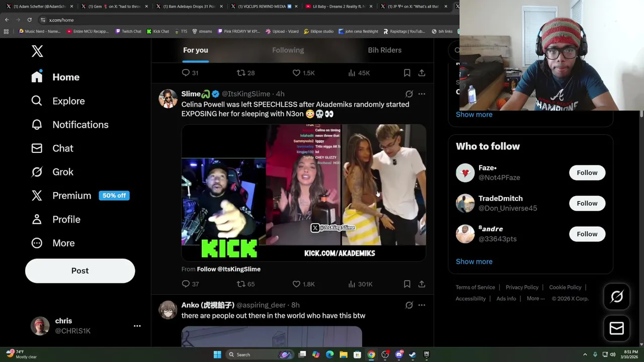The width and height of the screenshot is (644, 362).
Task: Open the Terms of Service link
Action: (x=475, y=287)
